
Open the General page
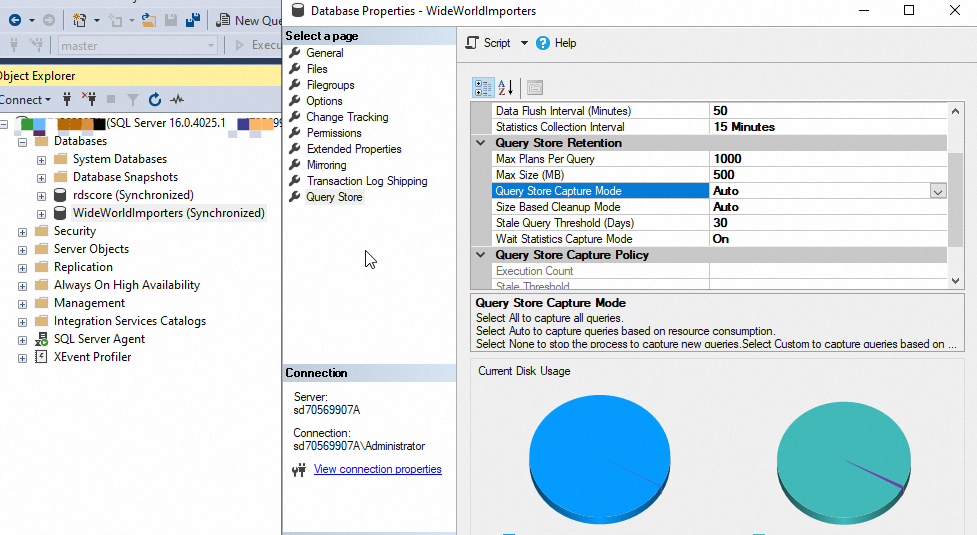click(x=325, y=53)
